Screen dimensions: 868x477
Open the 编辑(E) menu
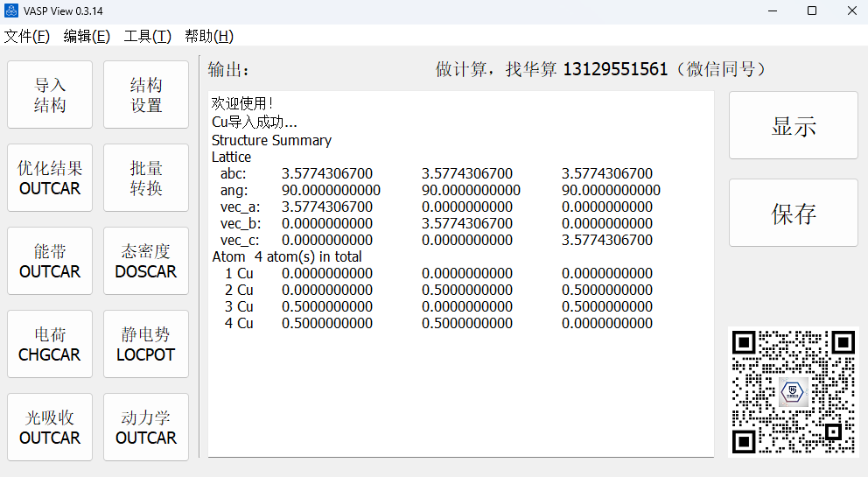87,36
